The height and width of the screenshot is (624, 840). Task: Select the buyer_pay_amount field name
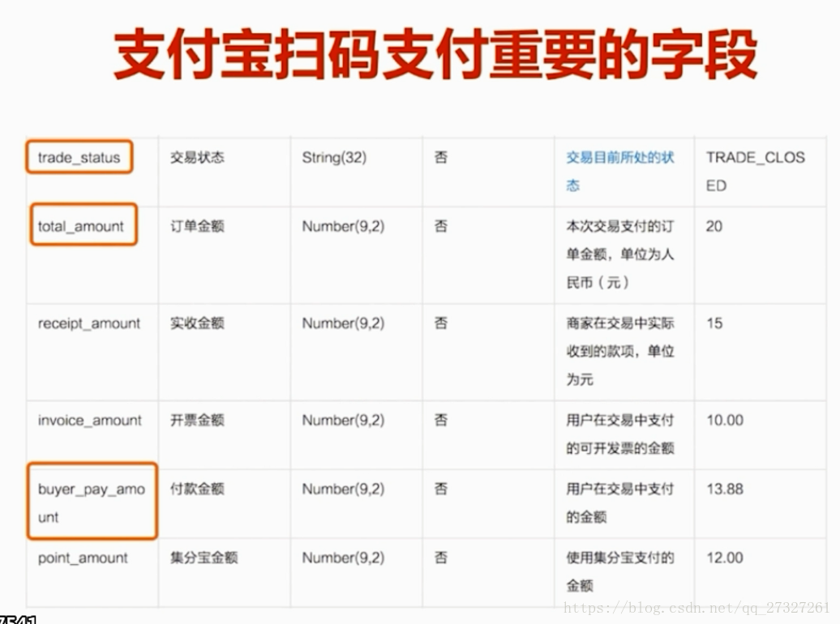tap(91, 503)
